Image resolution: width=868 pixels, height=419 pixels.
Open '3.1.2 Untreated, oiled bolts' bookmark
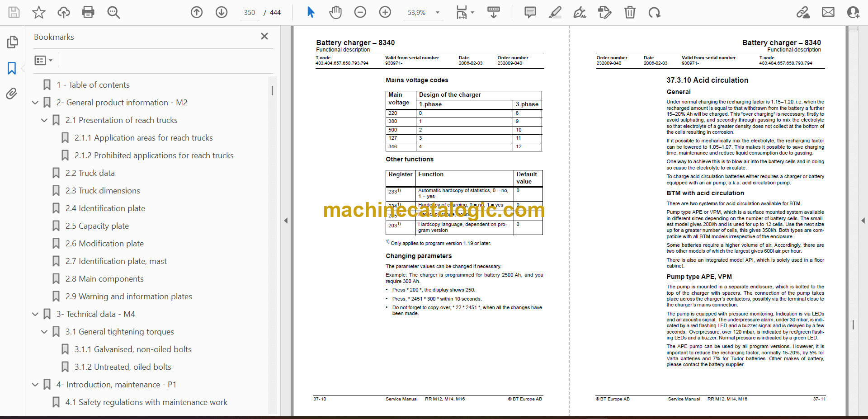[x=123, y=367]
